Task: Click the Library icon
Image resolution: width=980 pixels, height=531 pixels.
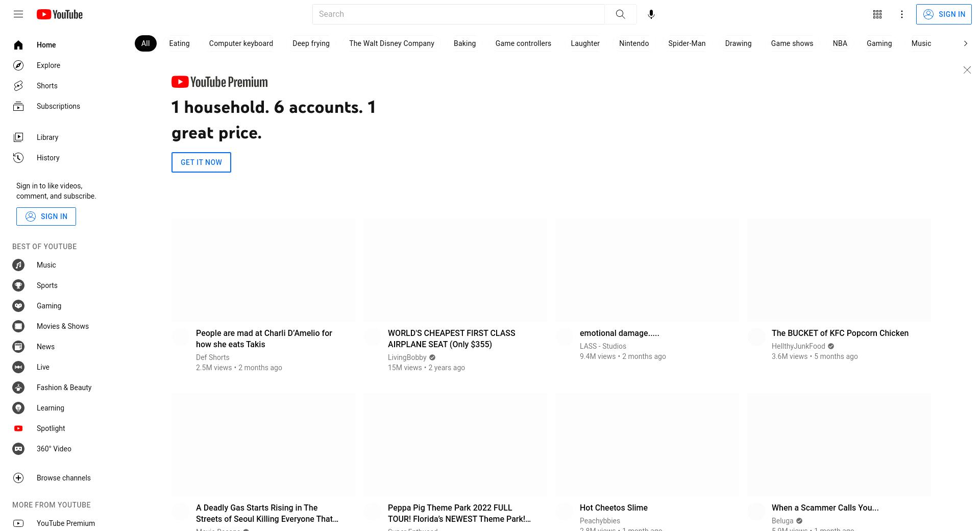Action: [x=18, y=137]
